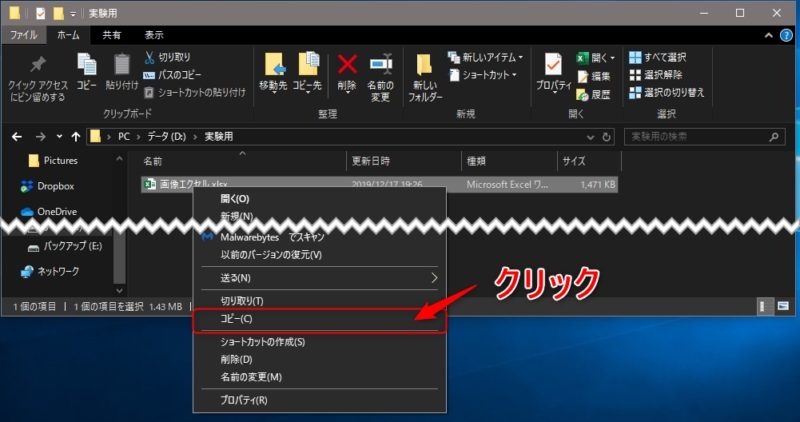Click the 貼り付け (Paste) ribbon icon
The width and height of the screenshot is (800, 422).
point(121,65)
